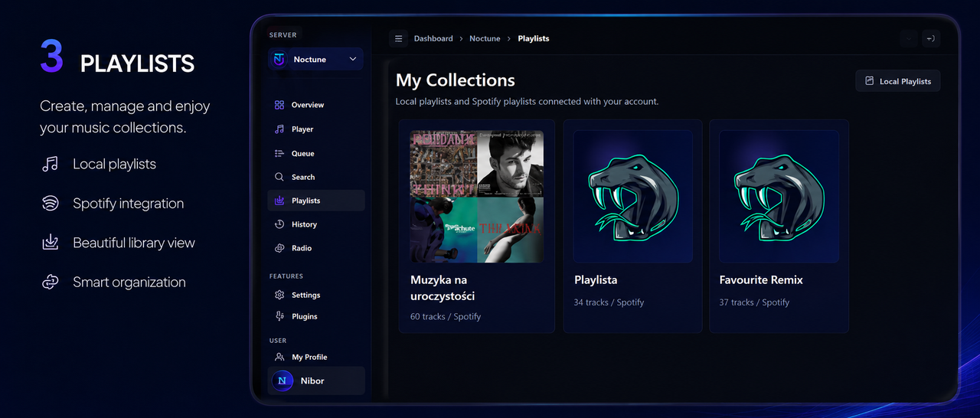This screenshot has width=980, height=418.
Task: Click the "FEATURES" sidebar section label
Action: [286, 276]
